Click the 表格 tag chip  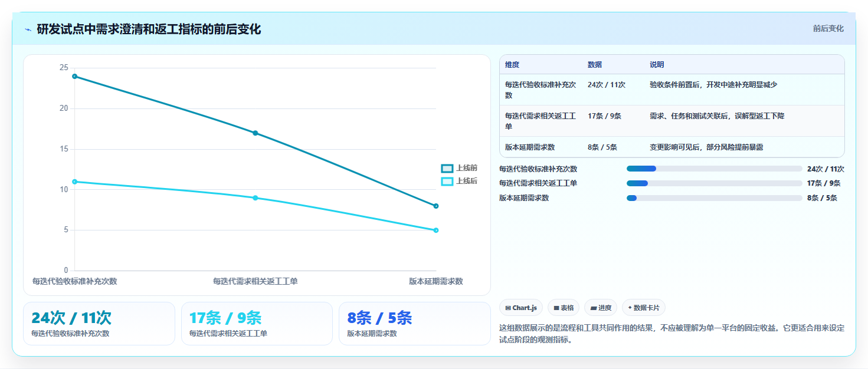click(564, 308)
